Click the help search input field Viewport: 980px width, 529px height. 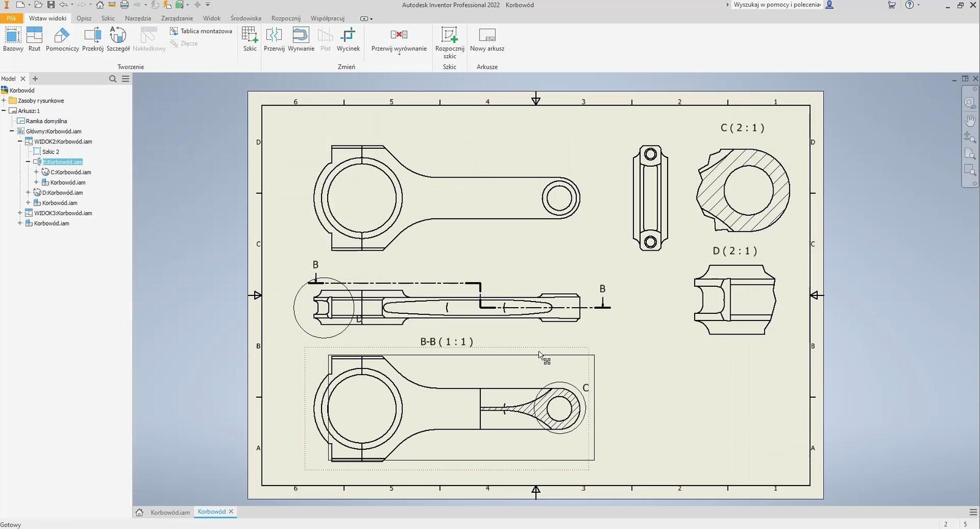(777, 5)
